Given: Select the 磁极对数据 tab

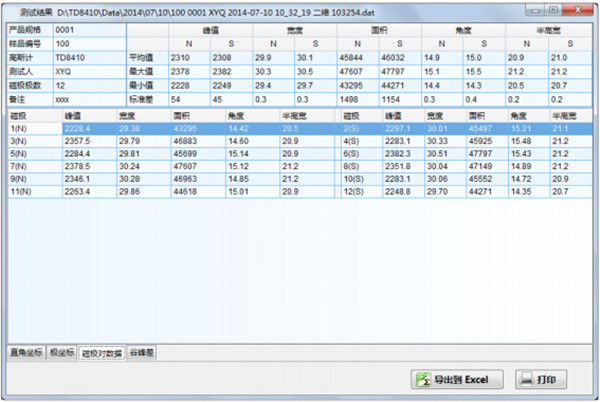Looking at the screenshot, I should point(101,352).
